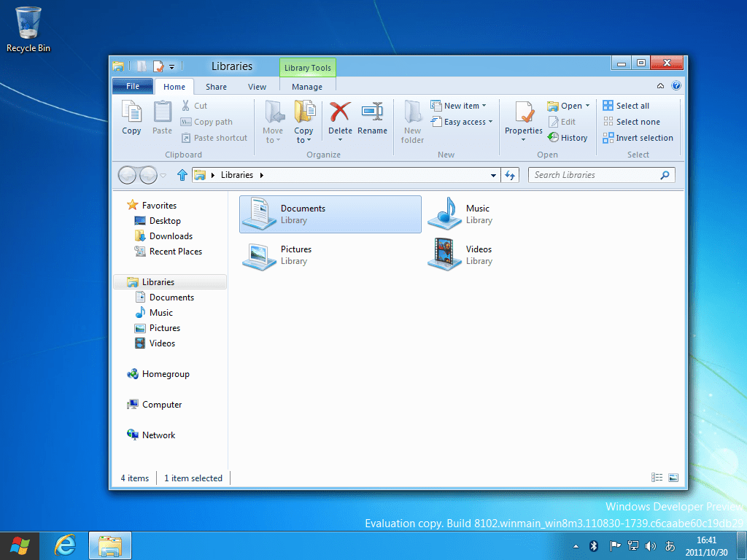Viewport: 747px width, 560px height.
Task: Open the New item dropdown
Action: point(484,106)
